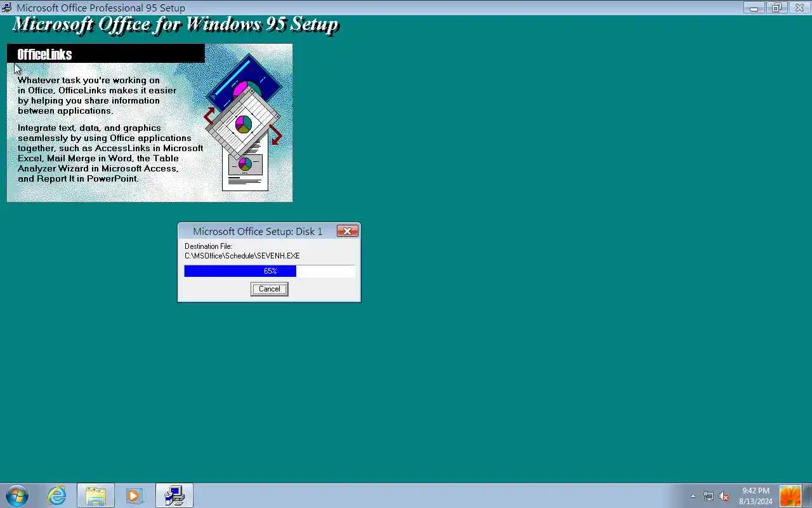Launch Internet Explorer from the taskbar
This screenshot has height=508, width=812.
click(57, 495)
